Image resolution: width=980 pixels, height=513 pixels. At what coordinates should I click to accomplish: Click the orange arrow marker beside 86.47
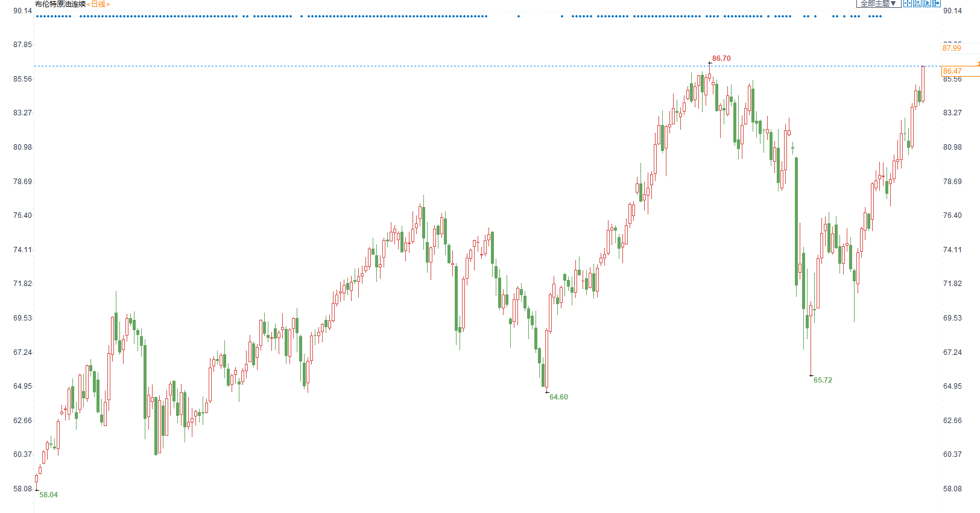pyautogui.click(x=978, y=64)
